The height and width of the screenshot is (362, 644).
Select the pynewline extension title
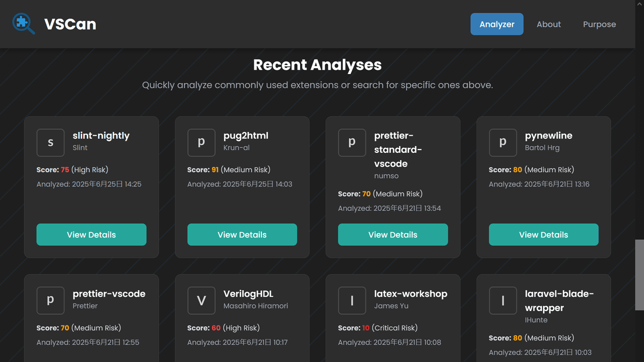548,136
